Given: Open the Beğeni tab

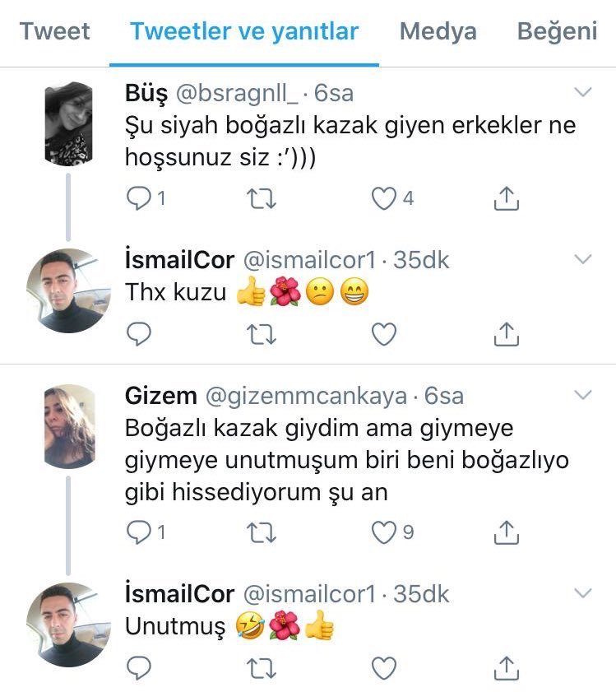Looking at the screenshot, I should tap(557, 32).
